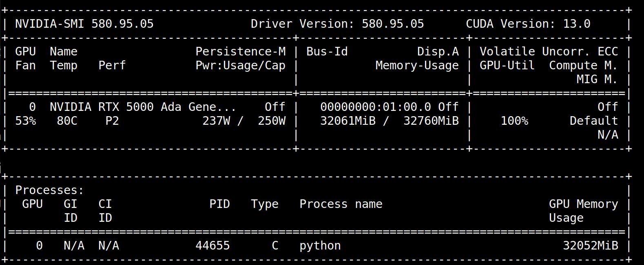Click the Processes: section label
The width and height of the screenshot is (644, 265).
49,190
